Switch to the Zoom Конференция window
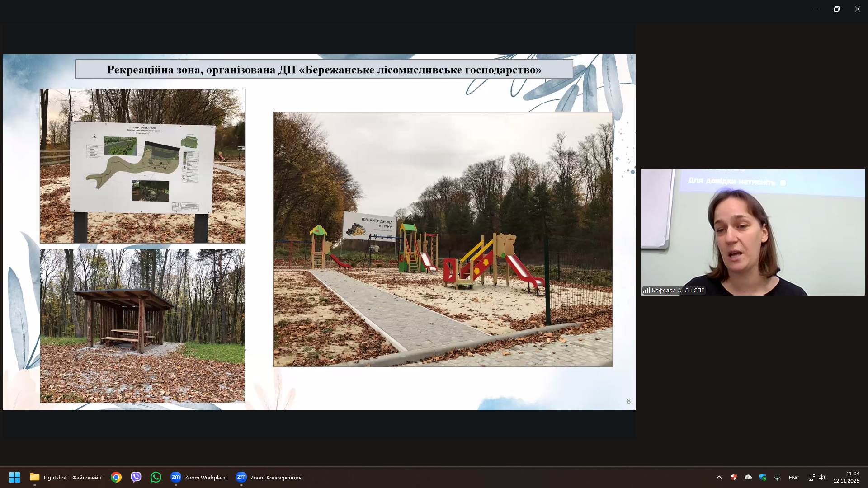This screenshot has height=488, width=868. (269, 477)
